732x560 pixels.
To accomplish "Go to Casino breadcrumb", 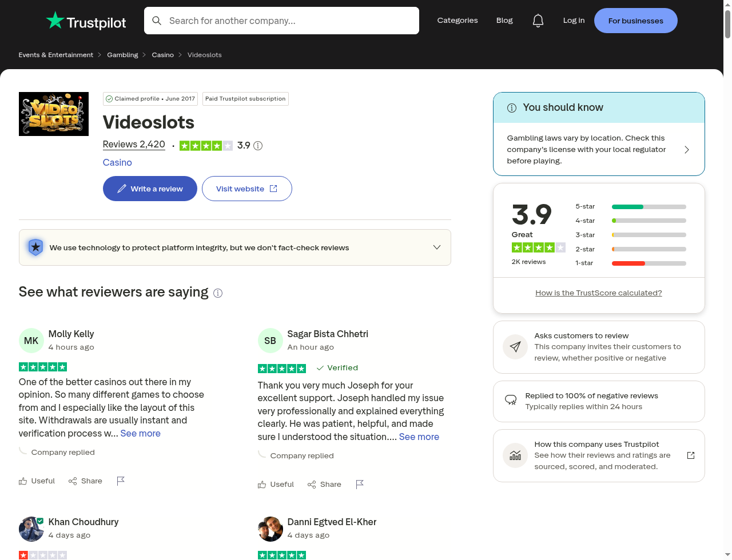I will coord(163,55).
